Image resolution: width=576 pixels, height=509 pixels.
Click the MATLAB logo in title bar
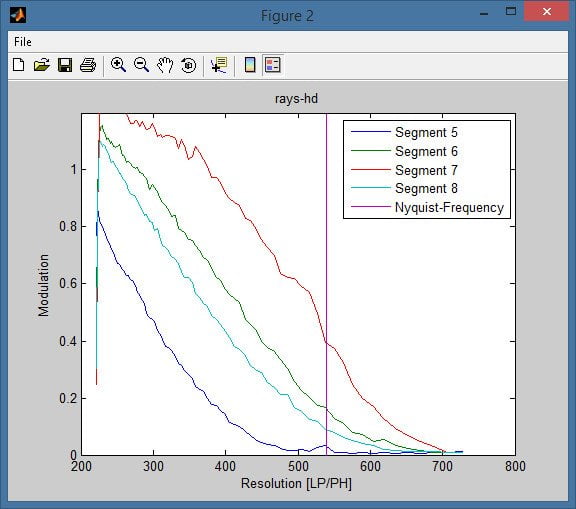coord(18,15)
